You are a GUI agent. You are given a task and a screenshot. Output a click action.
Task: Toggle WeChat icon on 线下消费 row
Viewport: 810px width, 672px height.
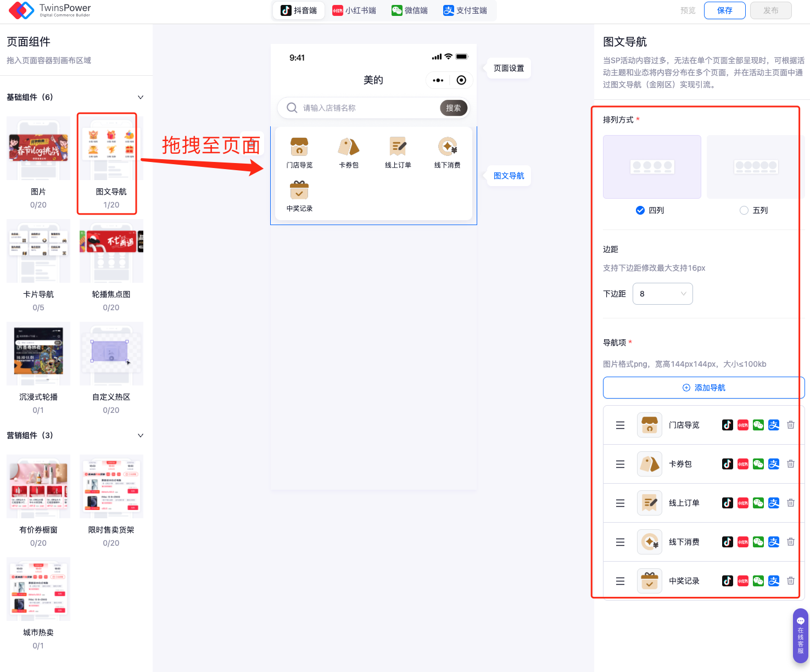click(x=758, y=542)
